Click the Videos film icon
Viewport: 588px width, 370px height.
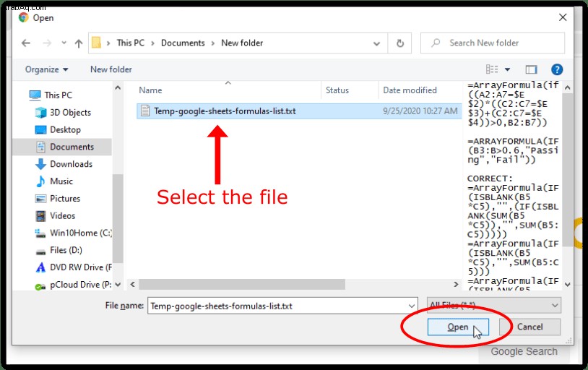(40, 216)
